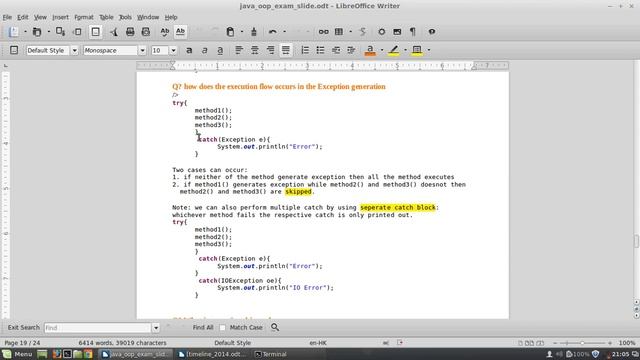This screenshot has height=360, width=640.
Task: Open the Navigator compass icon
Action: tap(381, 32)
